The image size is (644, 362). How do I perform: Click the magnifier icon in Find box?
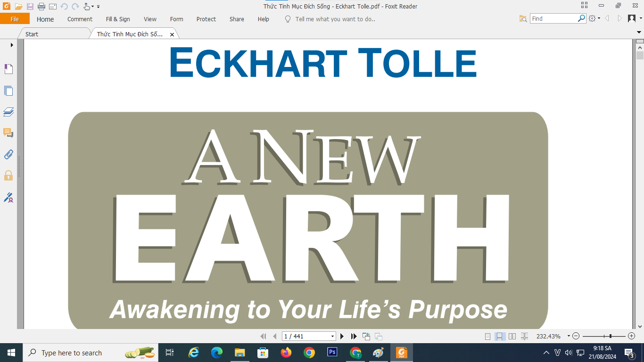[581, 18]
